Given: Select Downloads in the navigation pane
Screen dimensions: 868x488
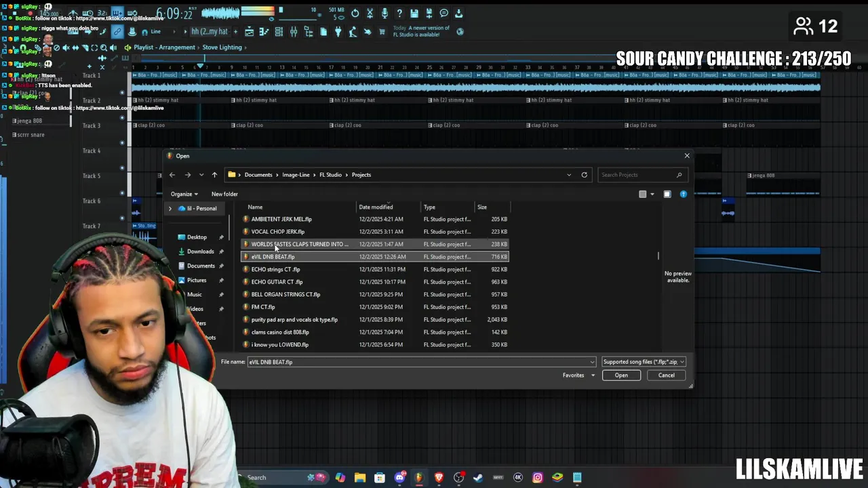Looking at the screenshot, I should pos(201,251).
